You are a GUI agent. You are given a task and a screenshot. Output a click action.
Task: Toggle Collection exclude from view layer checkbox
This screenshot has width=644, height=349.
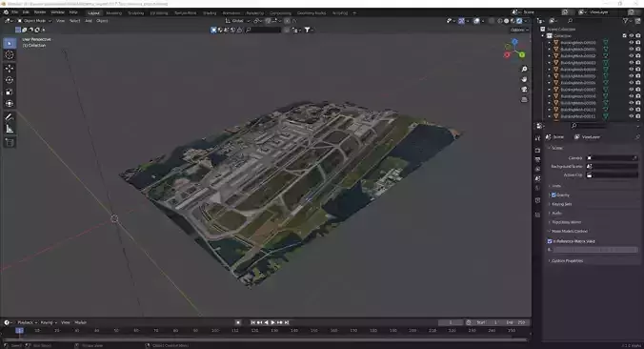[x=625, y=36]
